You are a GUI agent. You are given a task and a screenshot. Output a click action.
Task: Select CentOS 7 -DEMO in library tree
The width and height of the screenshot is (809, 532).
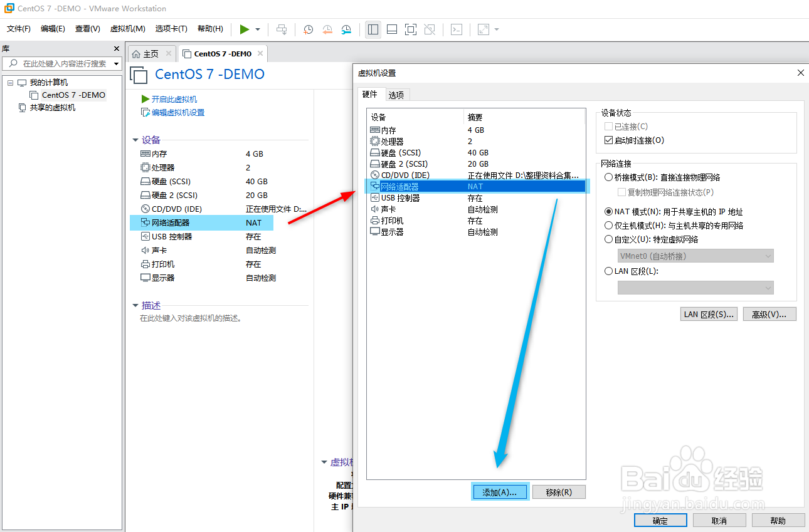coord(73,95)
